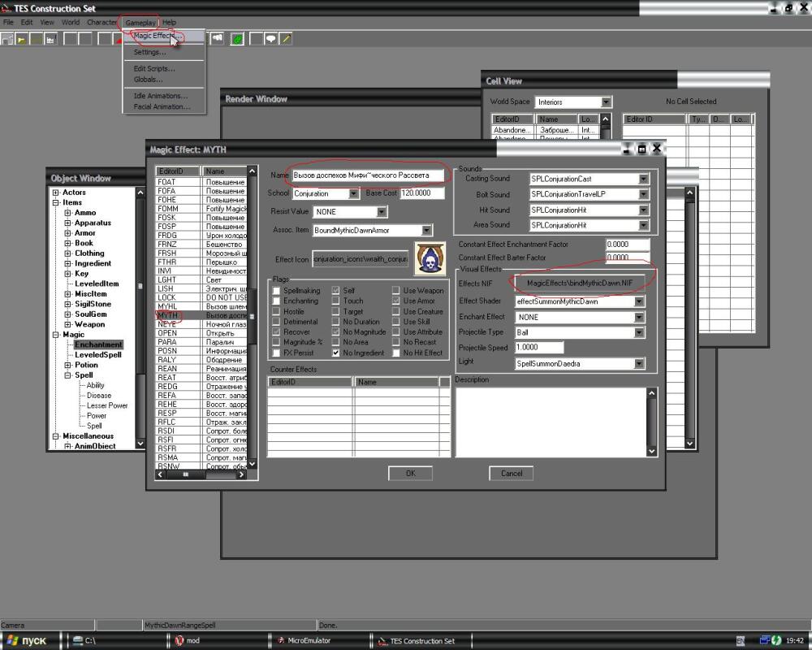Toggle the Detrimental checkbox
The image size is (812, 650).
tap(277, 322)
